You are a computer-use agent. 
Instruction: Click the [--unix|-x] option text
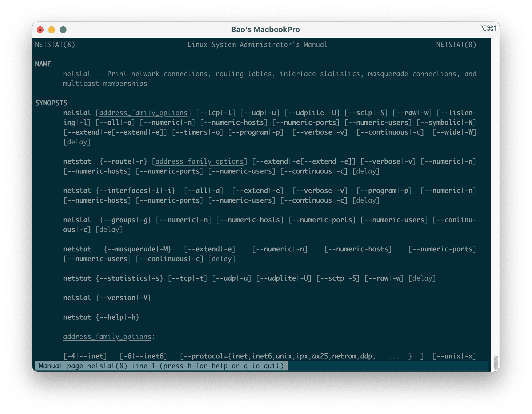[454, 356]
